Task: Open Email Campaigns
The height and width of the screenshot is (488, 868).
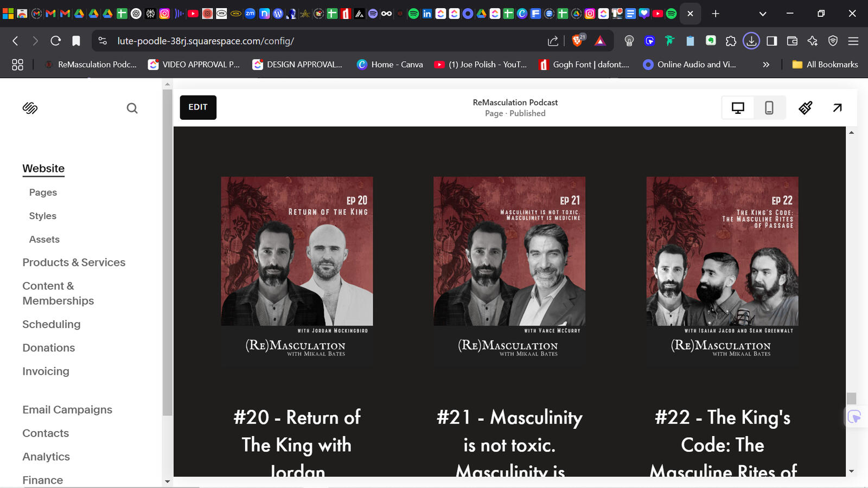Action: (x=67, y=409)
